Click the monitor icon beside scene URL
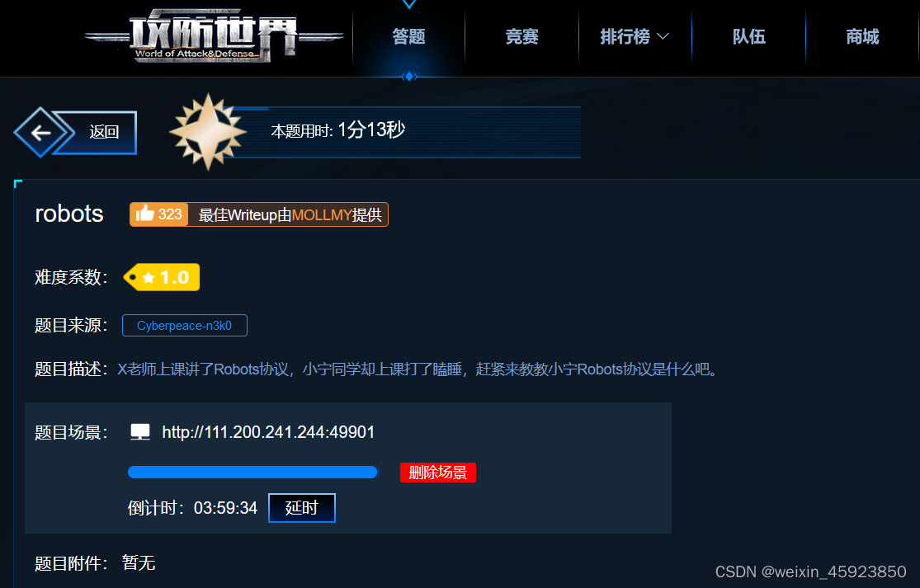The width and height of the screenshot is (920, 588). [x=140, y=432]
